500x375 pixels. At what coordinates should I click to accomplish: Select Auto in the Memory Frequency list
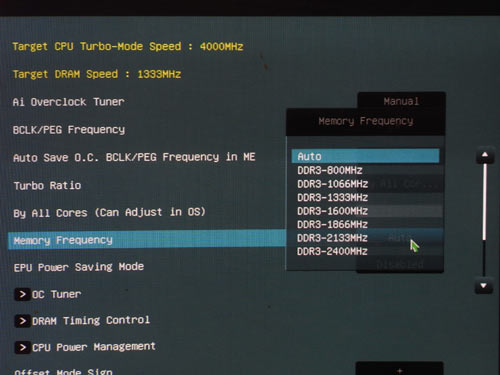click(x=365, y=156)
